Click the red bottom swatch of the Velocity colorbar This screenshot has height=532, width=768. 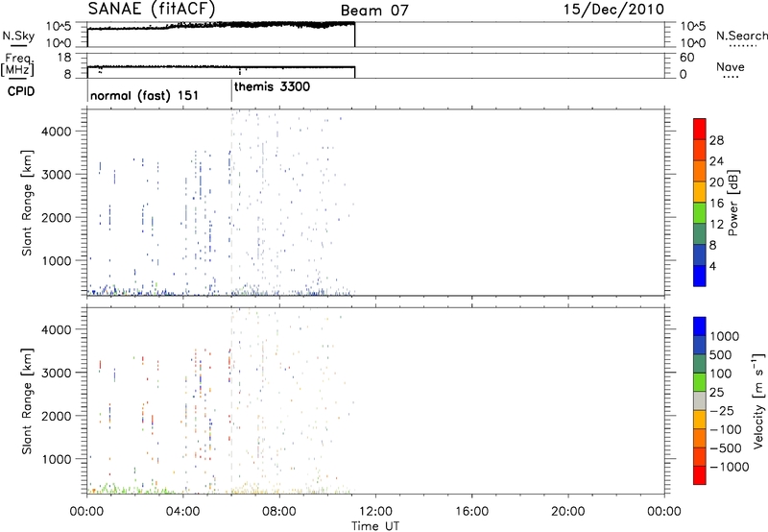pyautogui.click(x=700, y=475)
